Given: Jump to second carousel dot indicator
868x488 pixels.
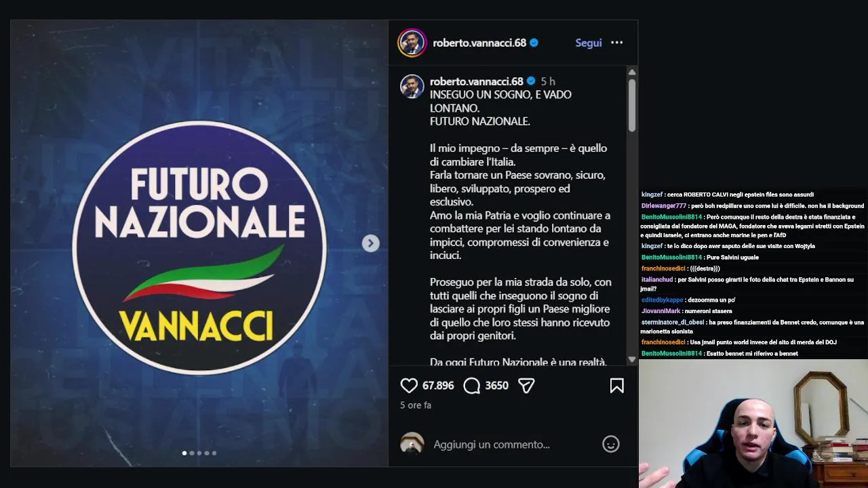Looking at the screenshot, I should tap(192, 453).
